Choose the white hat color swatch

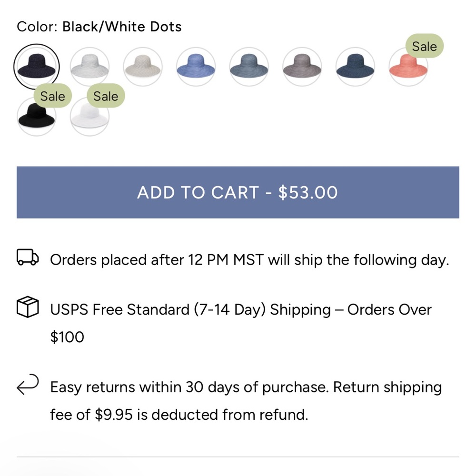[x=89, y=67]
